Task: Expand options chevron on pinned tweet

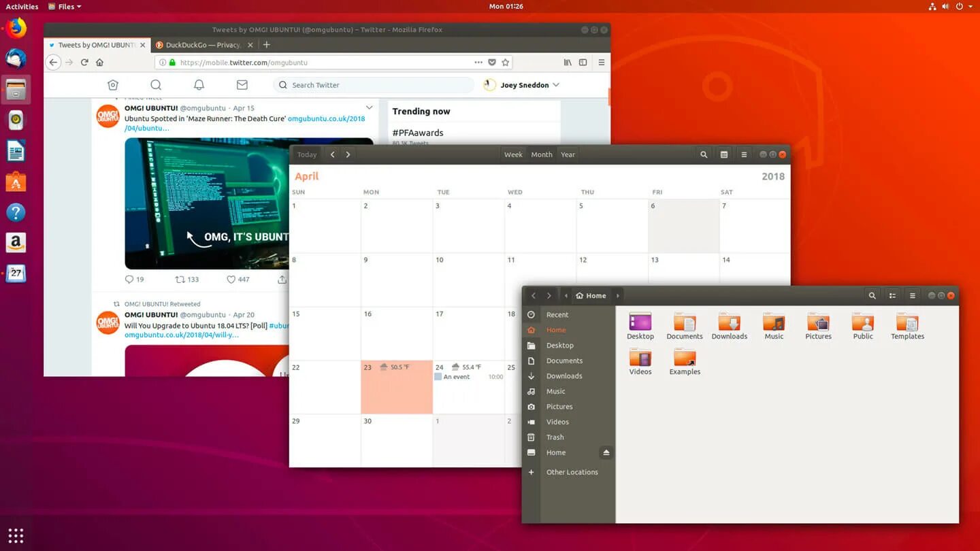Action: click(369, 107)
